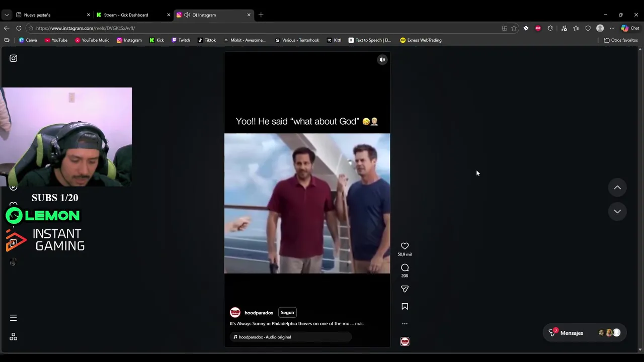Open the Favorites list star icon
This screenshot has width=644, height=362.
click(x=576, y=28)
